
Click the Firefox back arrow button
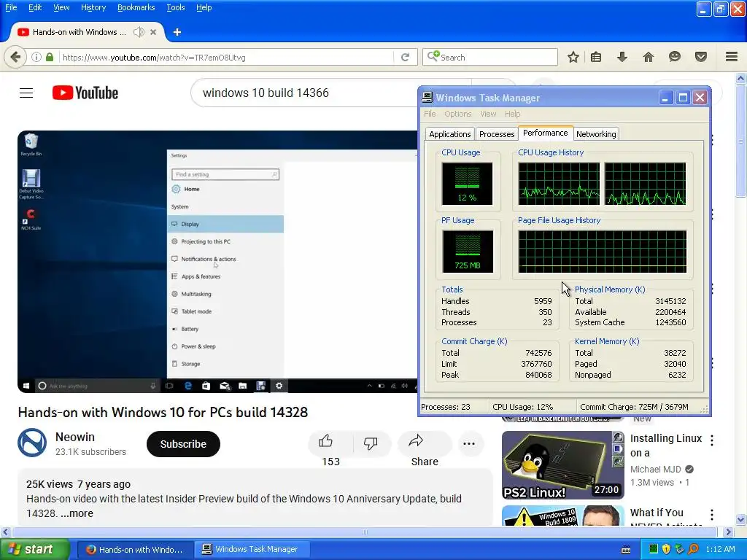pyautogui.click(x=15, y=57)
